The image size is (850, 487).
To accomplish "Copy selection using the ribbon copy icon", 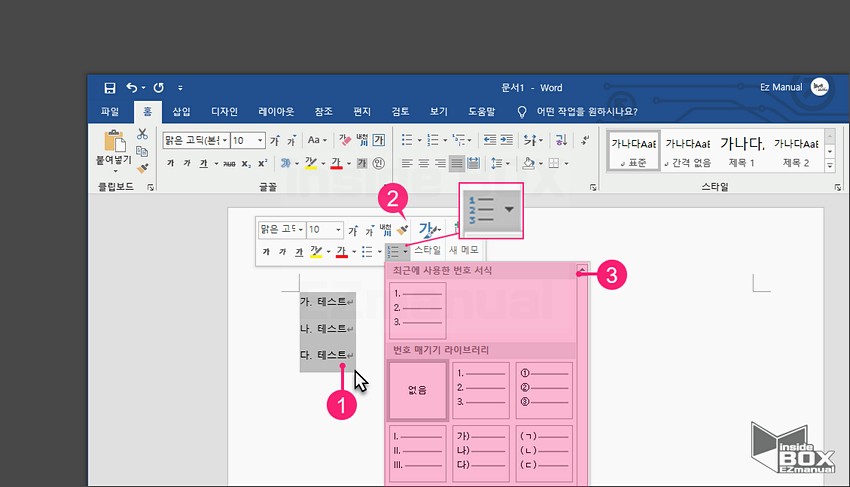I will (x=142, y=151).
